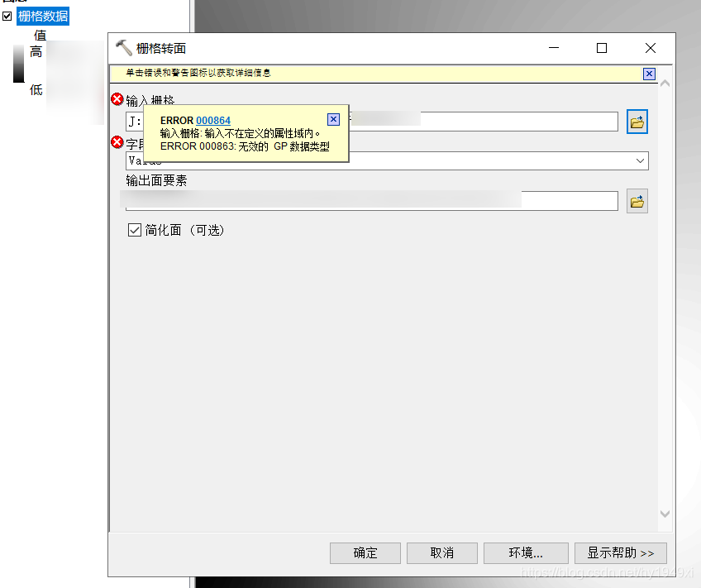The image size is (701, 588).
Task: Maximize the 栅格转面 dialog window
Action: (602, 48)
